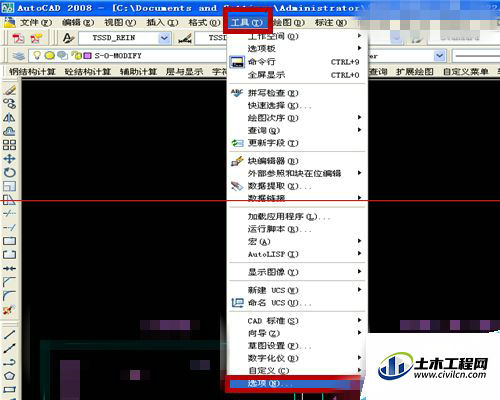
Task: Toggle the layer lock icon
Action: (76, 56)
